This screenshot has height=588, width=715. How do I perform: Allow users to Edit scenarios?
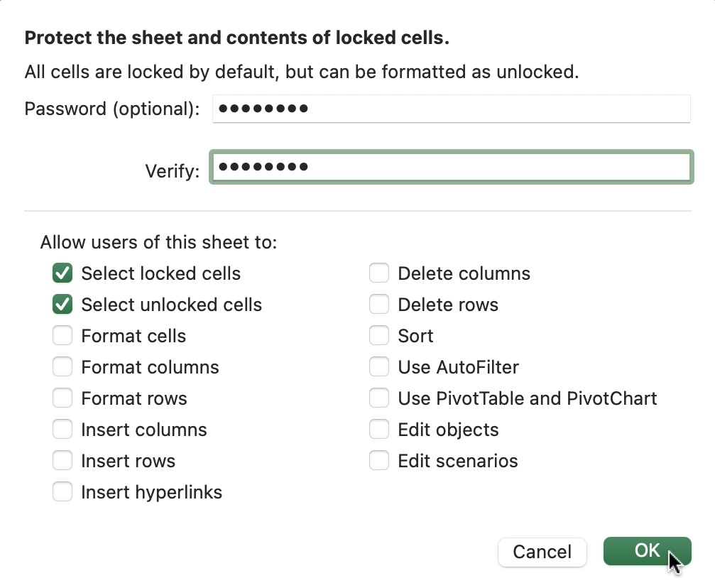tap(379, 461)
